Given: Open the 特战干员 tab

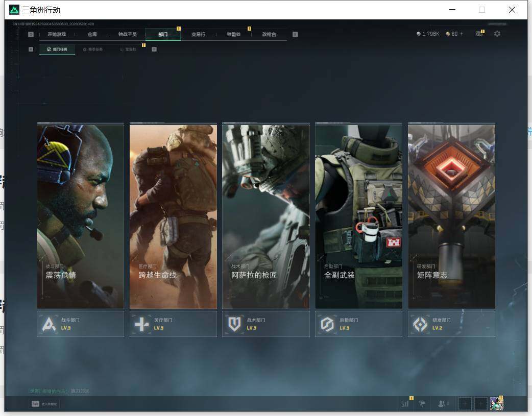Looking at the screenshot, I should pyautogui.click(x=128, y=34).
